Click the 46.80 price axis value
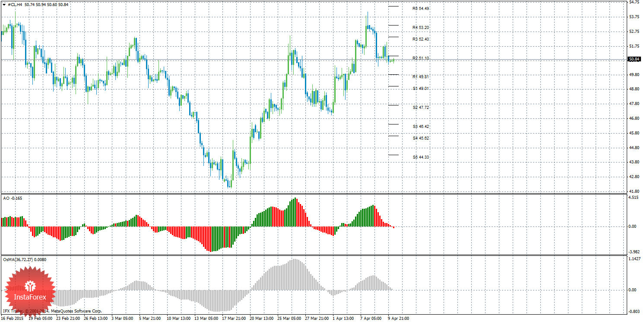 click(634, 118)
